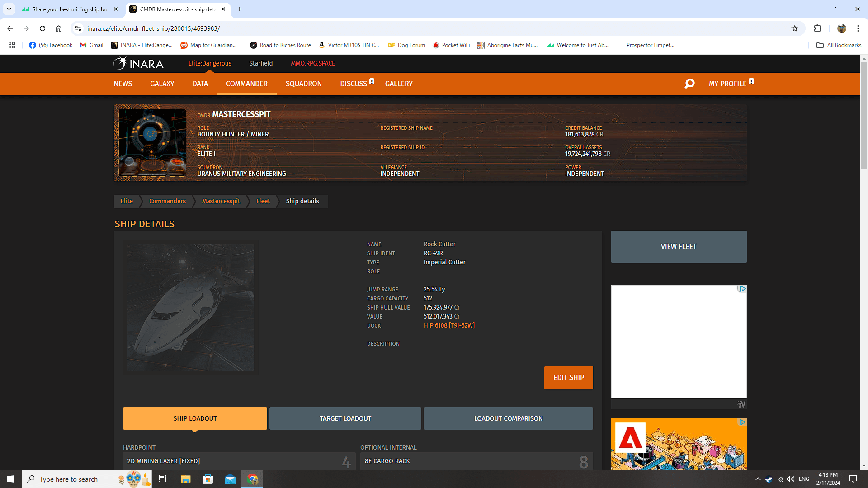The width and height of the screenshot is (868, 488).
Task: Switch to the Target Loadout tab
Action: pyautogui.click(x=345, y=418)
